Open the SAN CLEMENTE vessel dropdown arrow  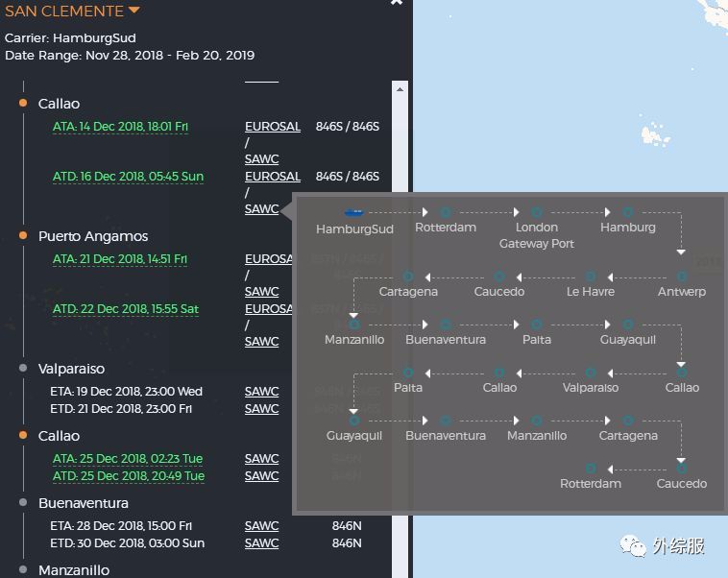133,10
